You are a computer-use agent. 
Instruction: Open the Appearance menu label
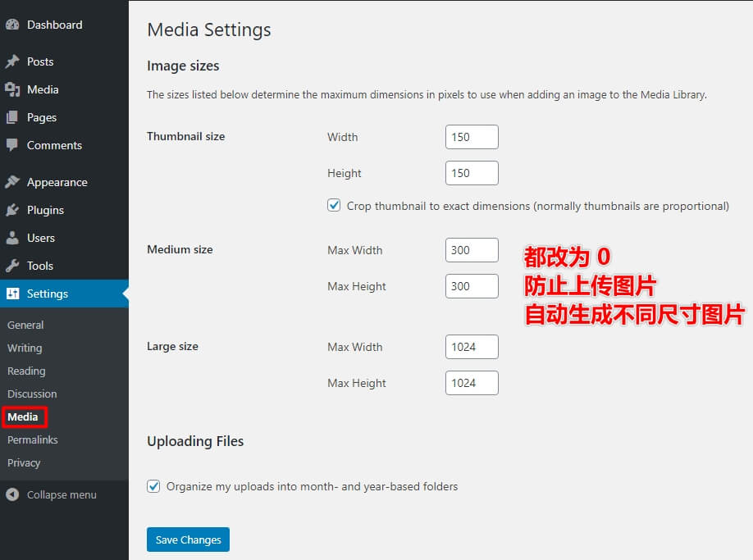pos(57,182)
